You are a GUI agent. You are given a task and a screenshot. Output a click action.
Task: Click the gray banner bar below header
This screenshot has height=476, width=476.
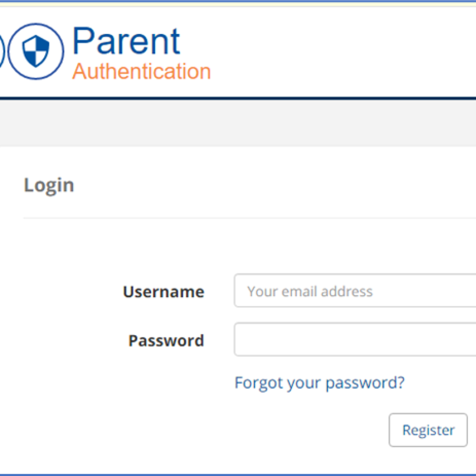[x=238, y=123]
